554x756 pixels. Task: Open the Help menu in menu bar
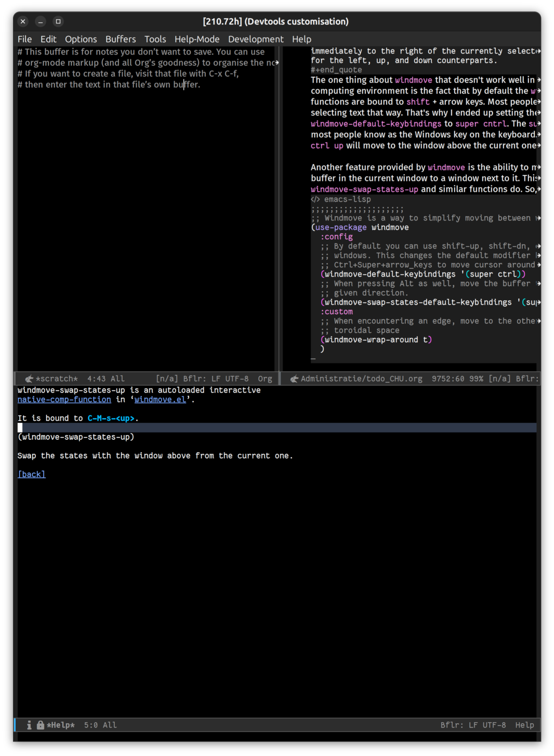[301, 39]
